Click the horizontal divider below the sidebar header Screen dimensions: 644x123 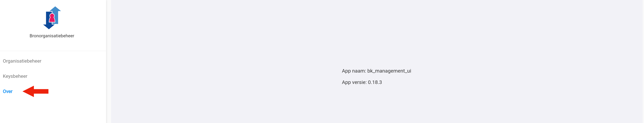tap(53, 51)
